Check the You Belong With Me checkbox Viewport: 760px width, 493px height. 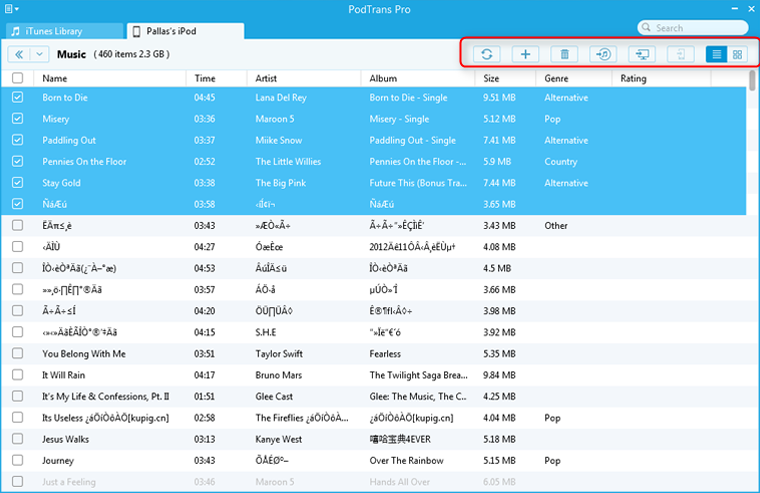(x=17, y=354)
